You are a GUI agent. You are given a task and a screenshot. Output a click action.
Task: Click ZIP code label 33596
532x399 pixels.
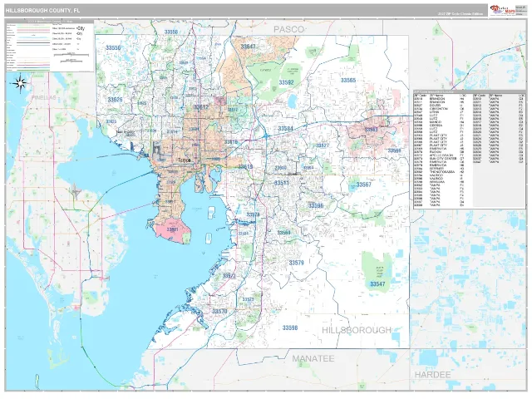pyautogui.click(x=316, y=205)
